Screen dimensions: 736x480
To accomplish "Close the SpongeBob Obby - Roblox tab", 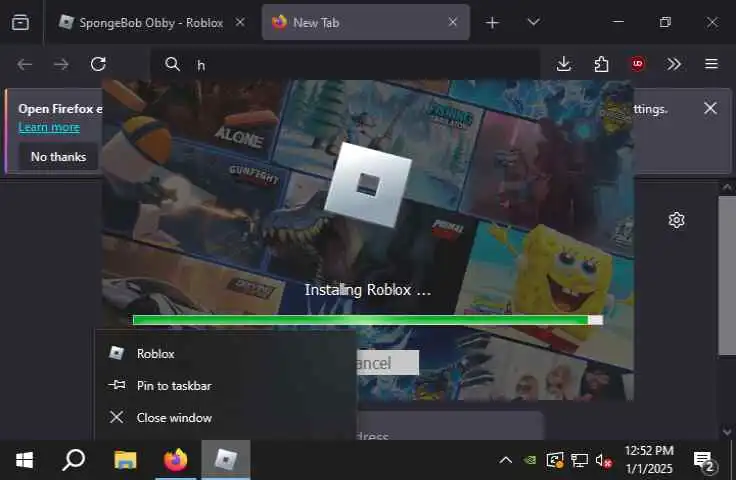I will click(x=240, y=22).
